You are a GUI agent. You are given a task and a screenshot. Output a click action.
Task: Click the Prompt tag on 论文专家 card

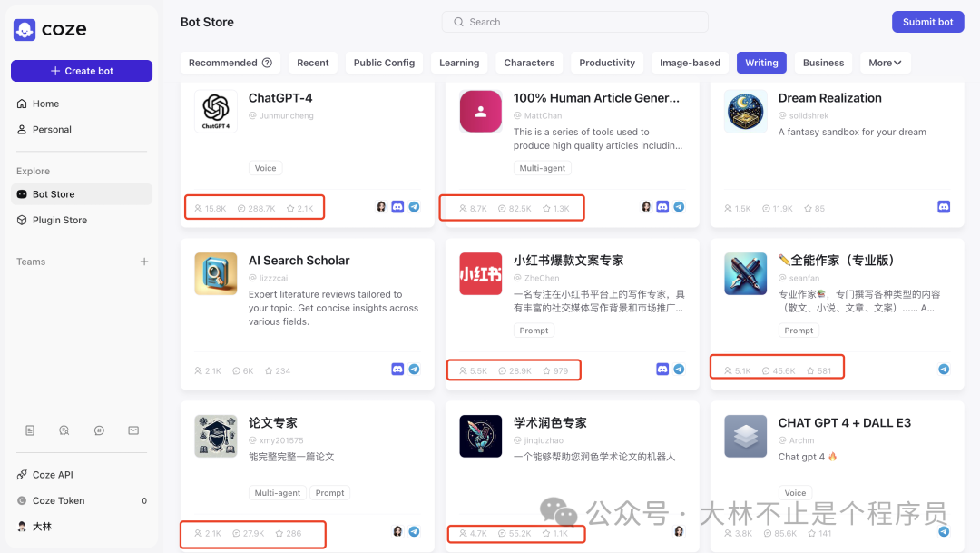[x=330, y=493]
